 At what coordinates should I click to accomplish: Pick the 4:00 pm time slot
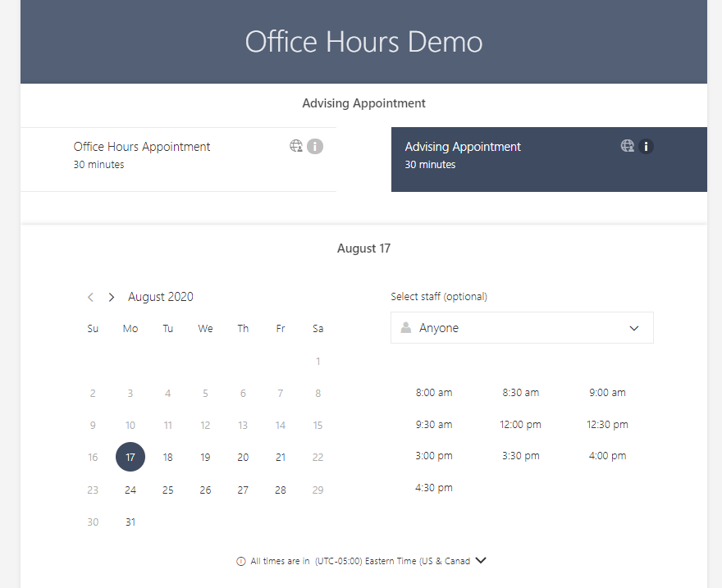(x=607, y=455)
